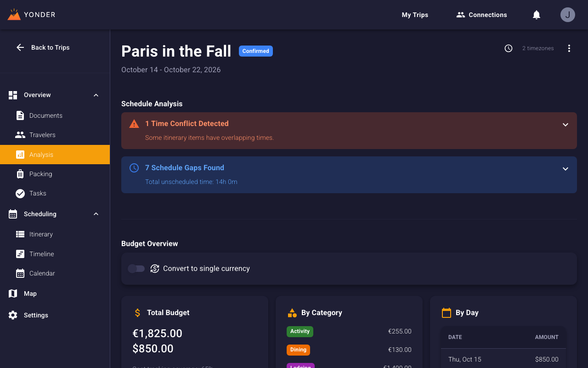Click the Confirmed status badge
This screenshot has width=588, height=368.
[255, 51]
